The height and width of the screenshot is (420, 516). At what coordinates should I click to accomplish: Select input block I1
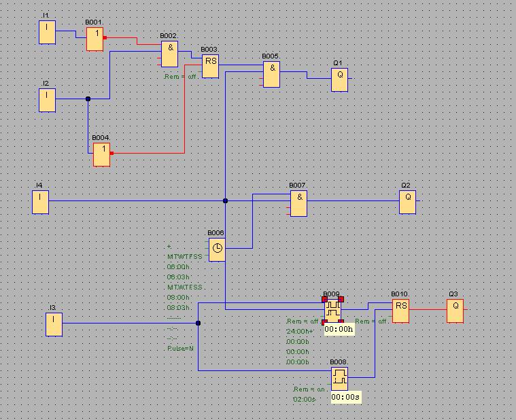(x=47, y=32)
